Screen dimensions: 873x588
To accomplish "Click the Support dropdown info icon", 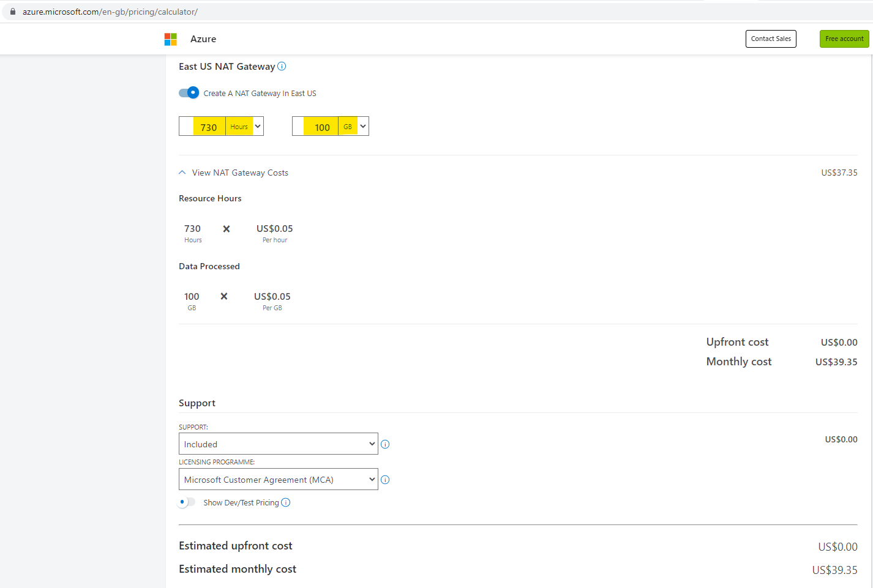I will click(x=385, y=444).
